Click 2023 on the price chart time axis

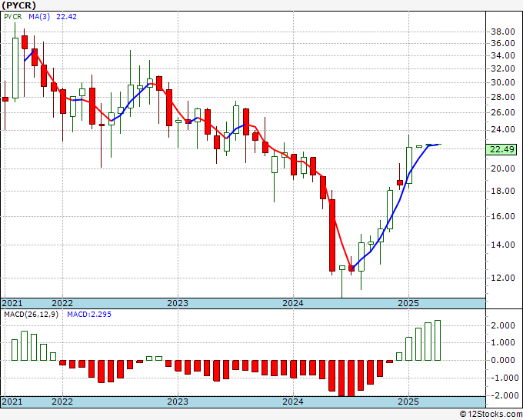click(x=178, y=303)
